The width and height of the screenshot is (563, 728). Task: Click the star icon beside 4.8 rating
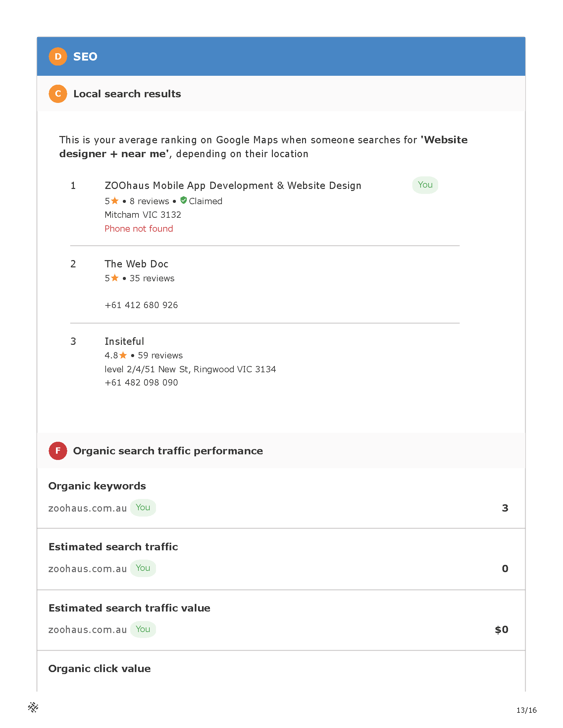(123, 355)
